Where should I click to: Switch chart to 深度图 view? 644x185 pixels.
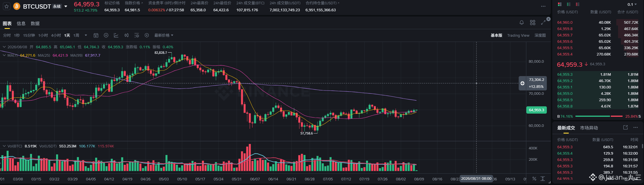tap(540, 35)
